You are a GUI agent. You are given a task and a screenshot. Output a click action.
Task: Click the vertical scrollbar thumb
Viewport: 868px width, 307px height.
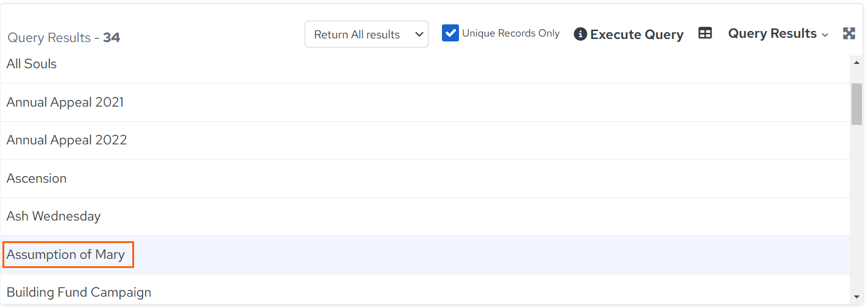coord(856,104)
